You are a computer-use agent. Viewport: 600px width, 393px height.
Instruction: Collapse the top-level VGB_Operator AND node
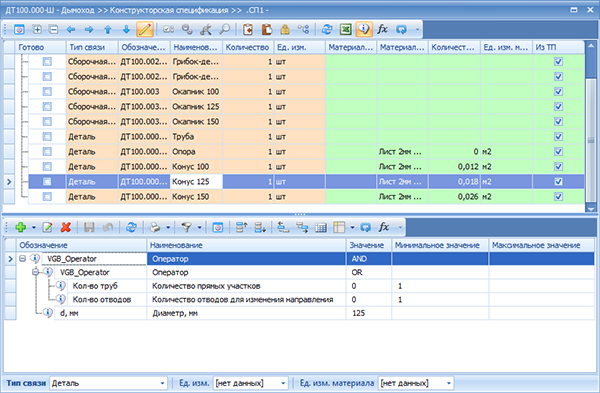[23, 259]
